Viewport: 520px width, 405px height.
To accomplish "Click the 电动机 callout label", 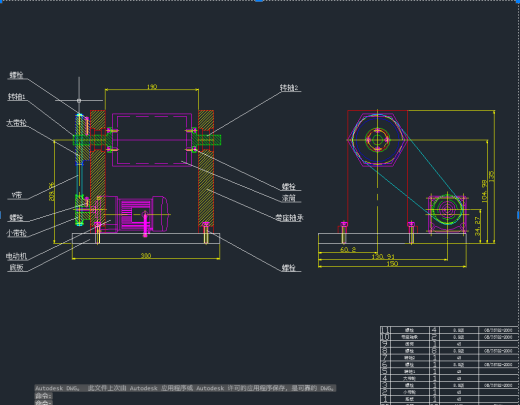I will [16, 256].
